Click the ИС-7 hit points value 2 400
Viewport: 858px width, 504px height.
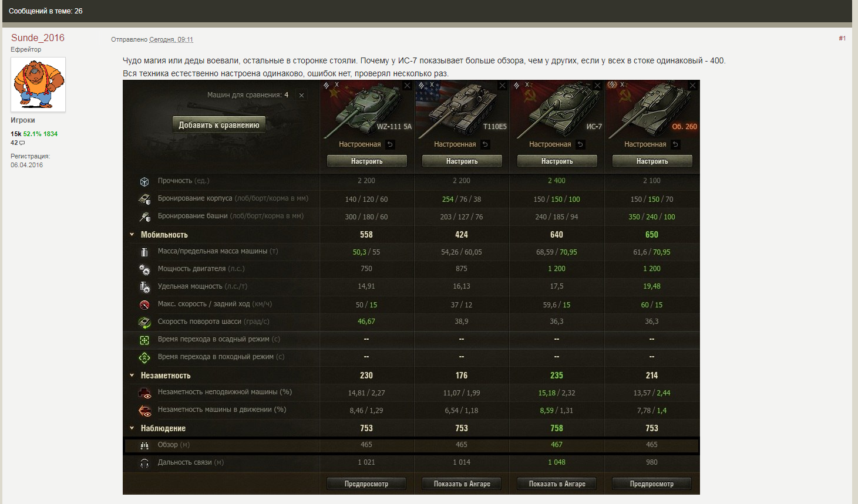tap(557, 181)
